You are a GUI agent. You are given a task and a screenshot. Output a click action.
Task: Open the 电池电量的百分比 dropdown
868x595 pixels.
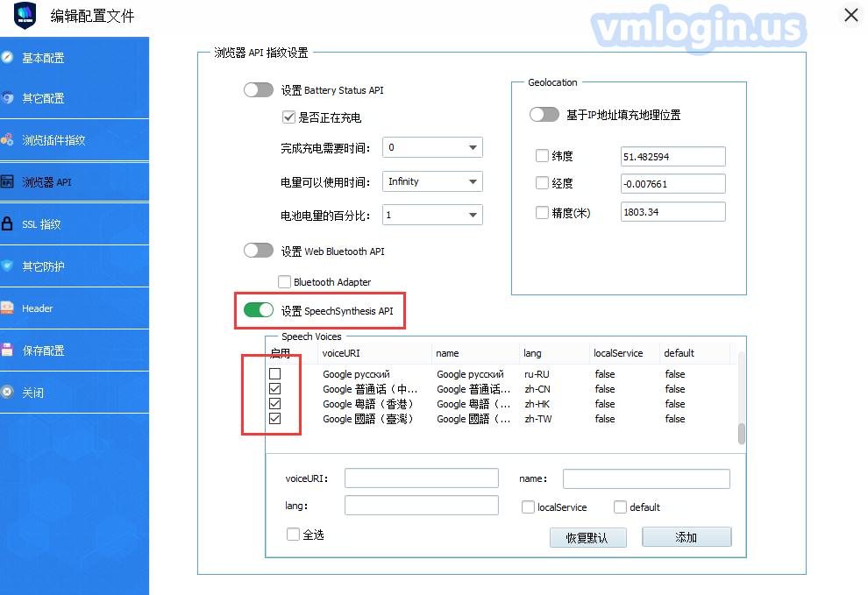[432, 215]
